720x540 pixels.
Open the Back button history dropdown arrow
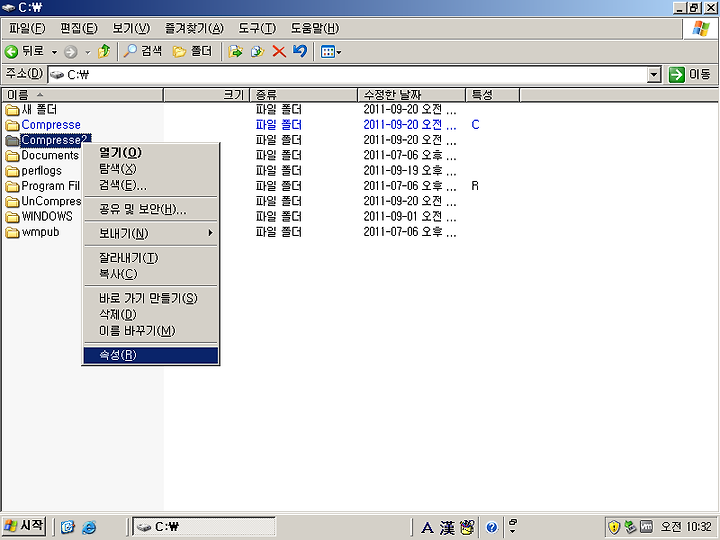[54, 52]
